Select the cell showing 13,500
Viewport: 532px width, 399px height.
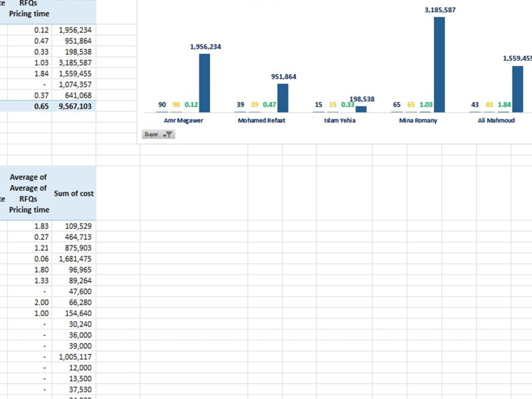pos(74,378)
